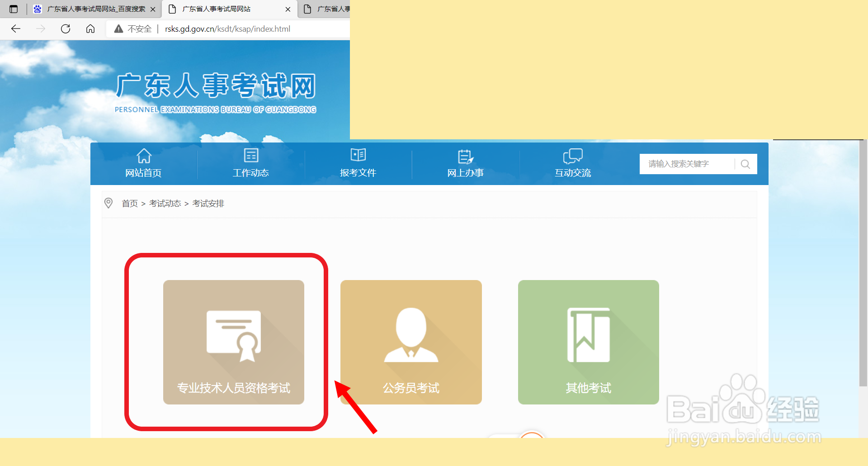Close the Baidu search tab
This screenshot has height=466, width=868.
click(153, 9)
